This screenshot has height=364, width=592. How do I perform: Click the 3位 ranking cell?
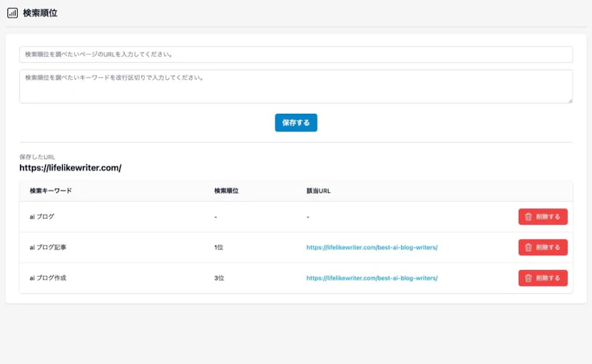[218, 278]
